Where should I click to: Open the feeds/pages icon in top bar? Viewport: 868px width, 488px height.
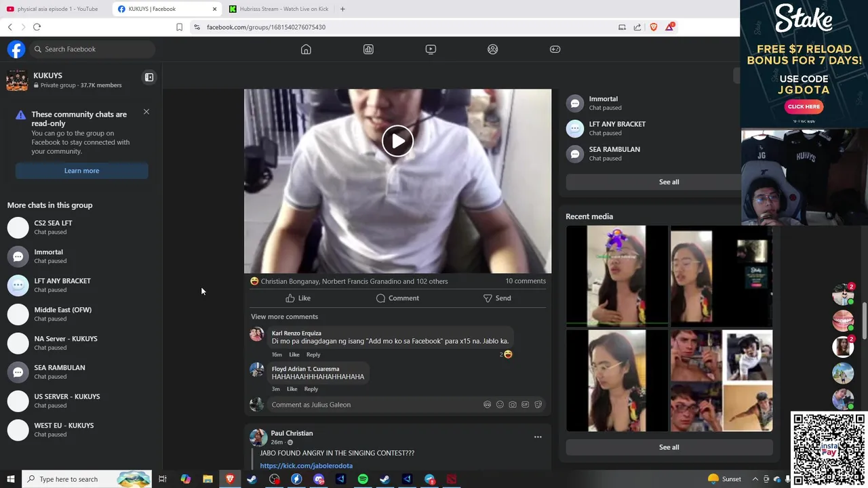[x=368, y=49]
